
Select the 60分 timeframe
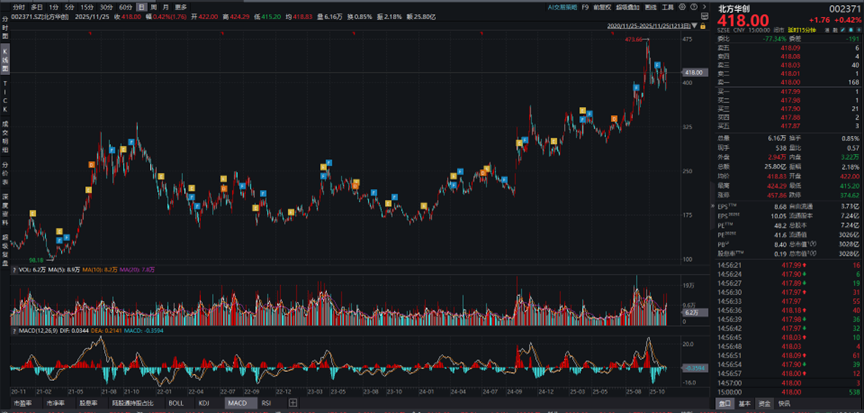[x=125, y=6]
